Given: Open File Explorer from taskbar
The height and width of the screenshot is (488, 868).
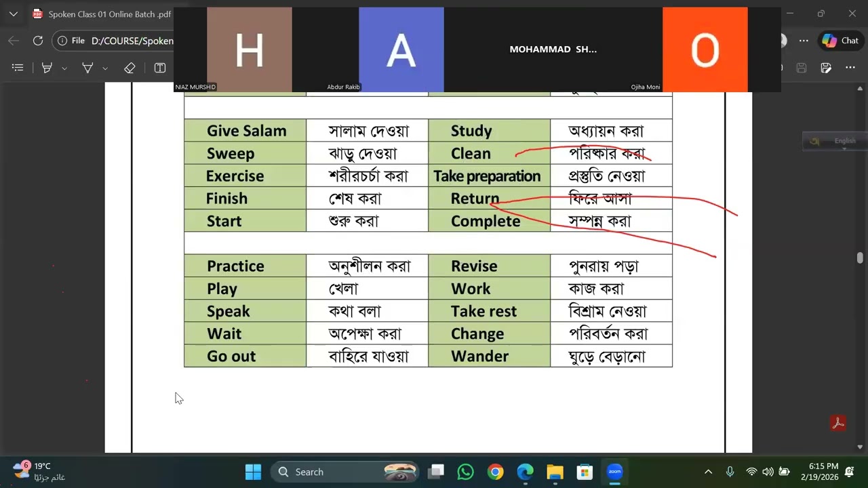Looking at the screenshot, I should pos(555,472).
